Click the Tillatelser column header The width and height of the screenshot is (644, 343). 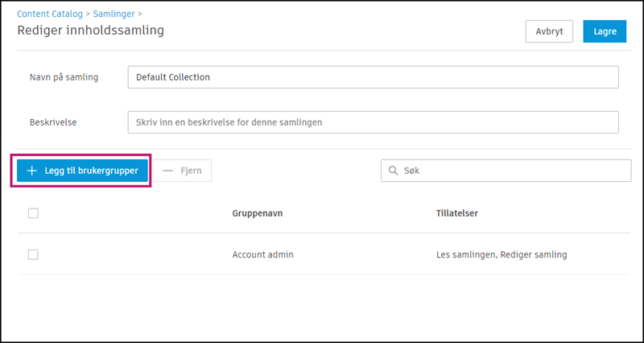[453, 213]
